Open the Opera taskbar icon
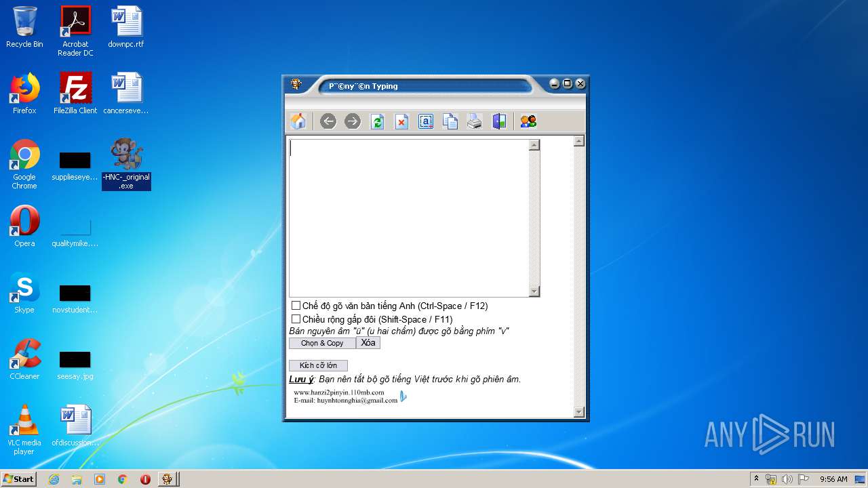 pos(145,479)
